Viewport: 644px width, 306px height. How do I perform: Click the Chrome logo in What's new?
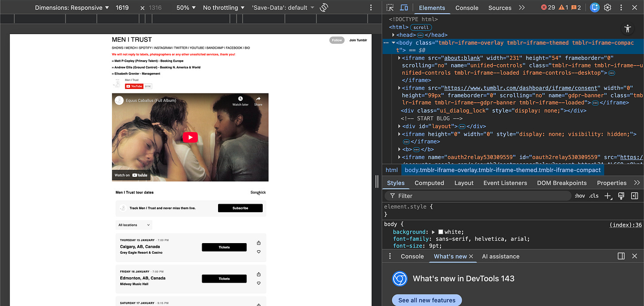point(399,279)
